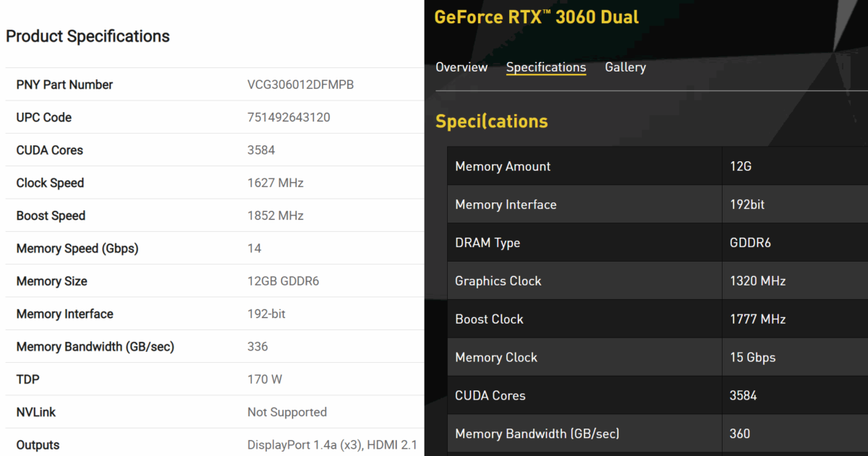This screenshot has width=868, height=456.
Task: Click the Product Specifications heading
Action: [x=88, y=36]
